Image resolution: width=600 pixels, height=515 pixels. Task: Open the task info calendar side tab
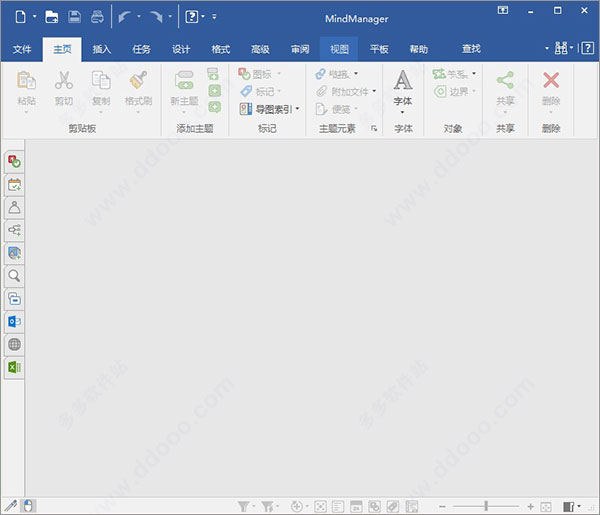[15, 185]
